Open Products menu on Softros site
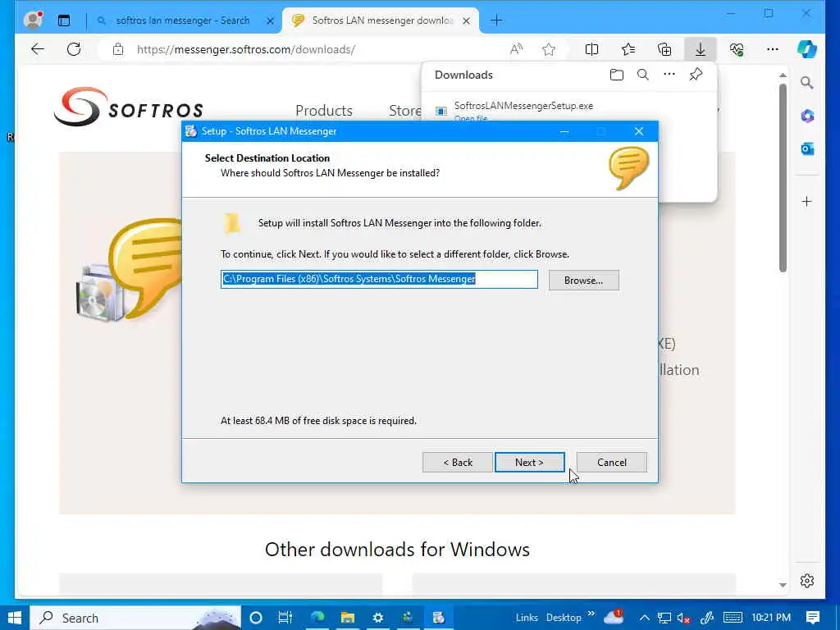The width and height of the screenshot is (840, 630). point(323,111)
